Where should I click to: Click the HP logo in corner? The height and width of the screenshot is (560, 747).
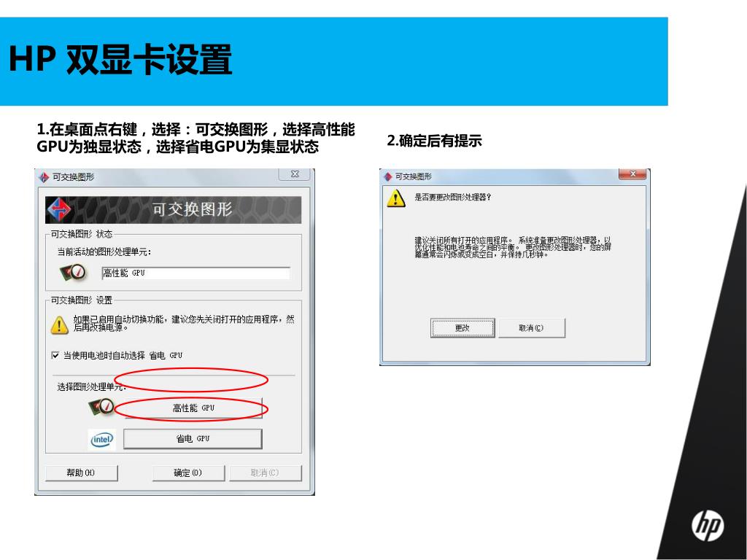click(708, 526)
